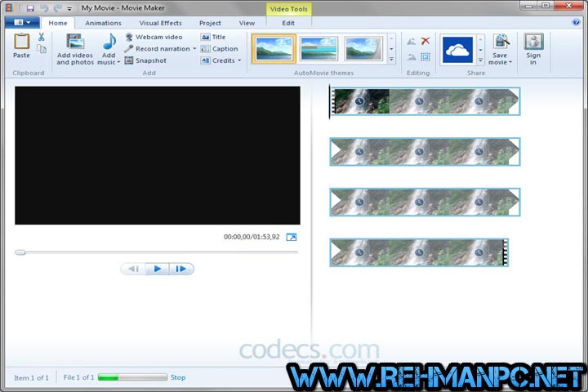This screenshot has width=588, height=392.
Task: Click Add videos and photos
Action: pos(75,49)
